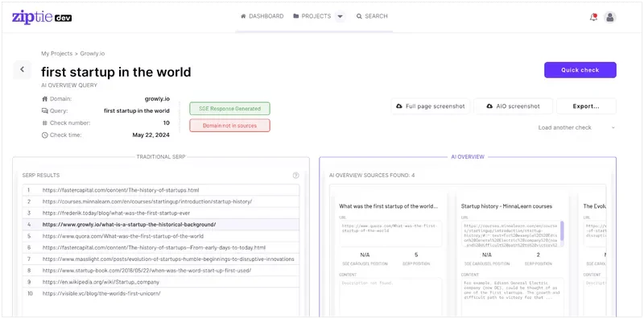Click the 'What was the first startup of the world...' title
The image size is (644, 319).
pos(389,206)
